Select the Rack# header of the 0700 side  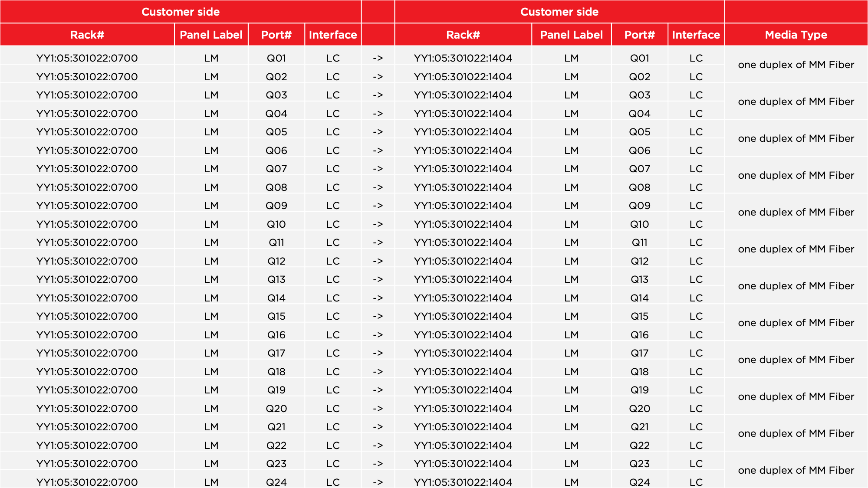[x=87, y=35]
